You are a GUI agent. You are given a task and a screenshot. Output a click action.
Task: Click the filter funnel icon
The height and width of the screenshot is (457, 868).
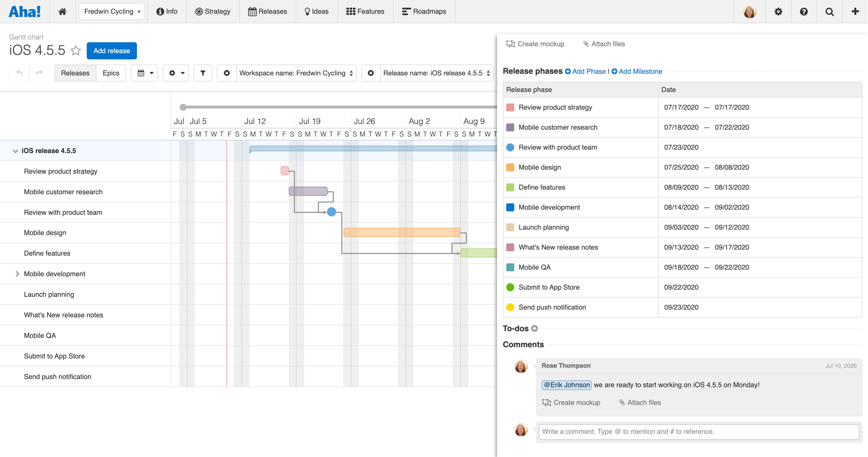click(x=203, y=73)
